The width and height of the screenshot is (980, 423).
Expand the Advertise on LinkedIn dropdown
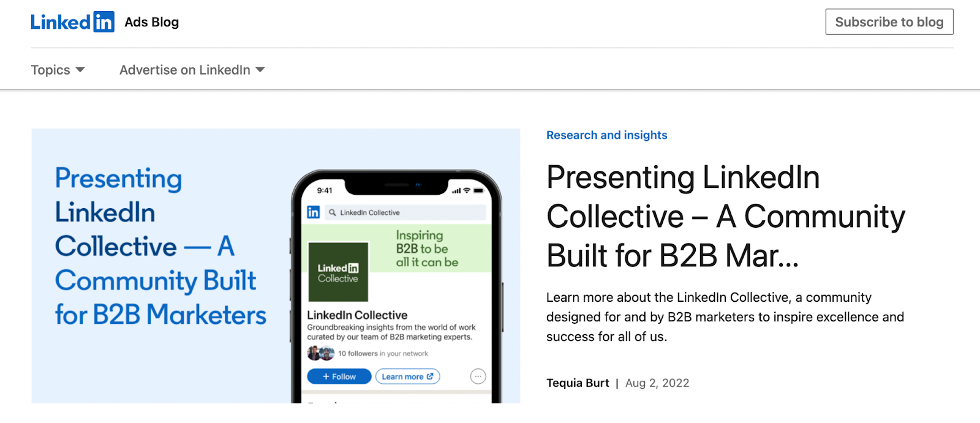192,70
